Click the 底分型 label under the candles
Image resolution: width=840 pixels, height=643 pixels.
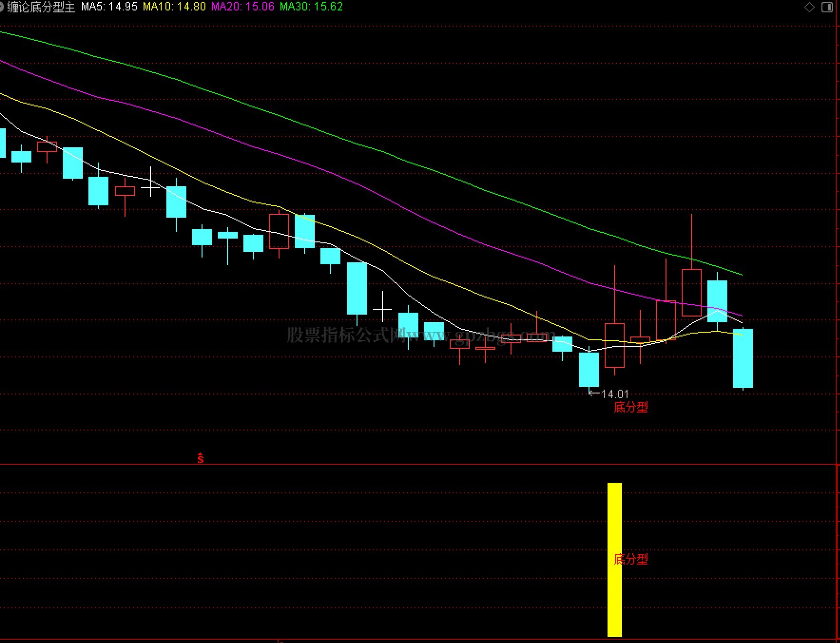[631, 407]
